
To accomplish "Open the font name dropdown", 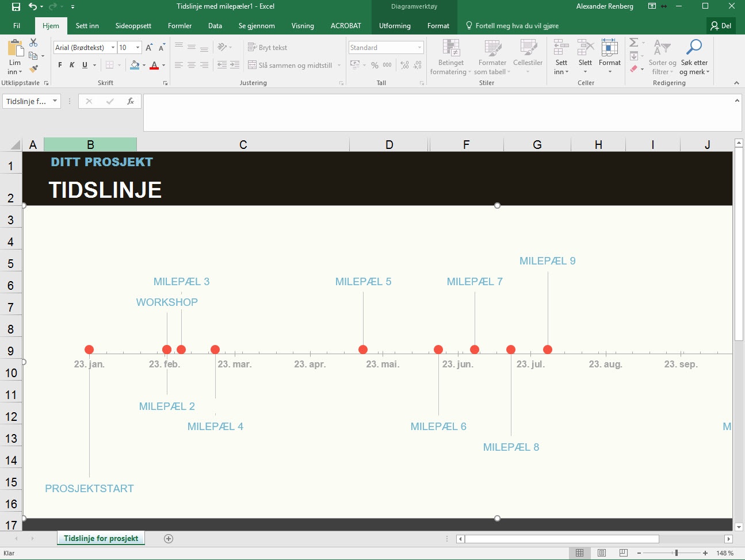I will click(x=113, y=48).
